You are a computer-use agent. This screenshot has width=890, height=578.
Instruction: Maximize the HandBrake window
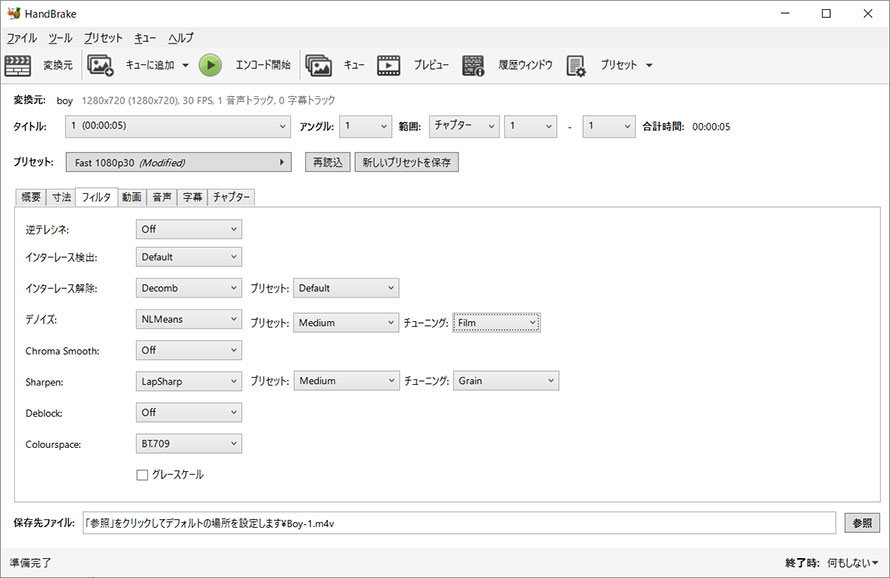tap(826, 13)
